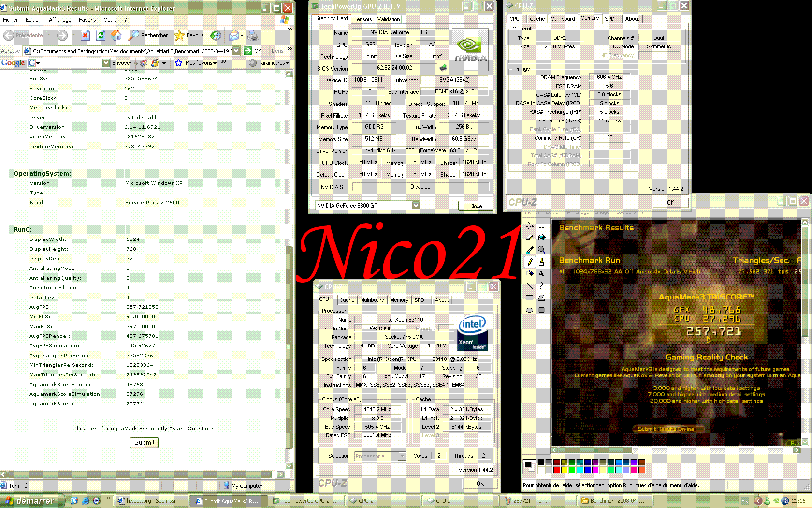
Task: Click the Home icon in Internet Explorer
Action: (x=116, y=35)
